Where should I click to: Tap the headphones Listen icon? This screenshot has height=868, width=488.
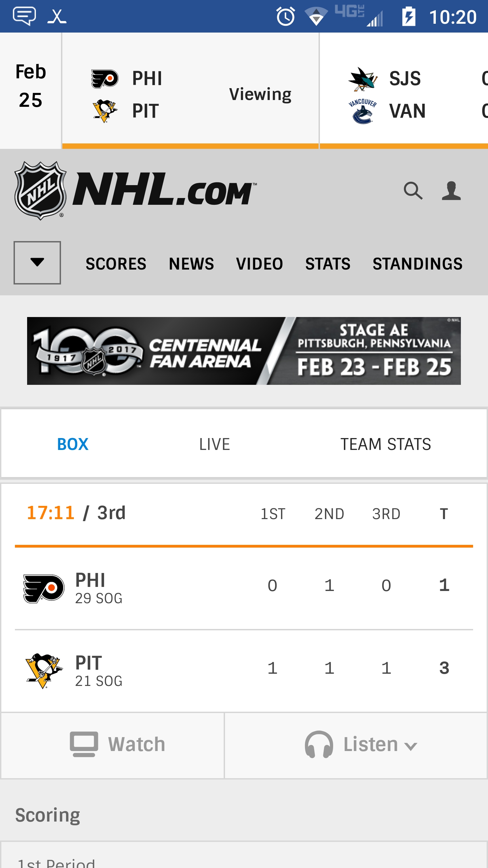(x=319, y=744)
